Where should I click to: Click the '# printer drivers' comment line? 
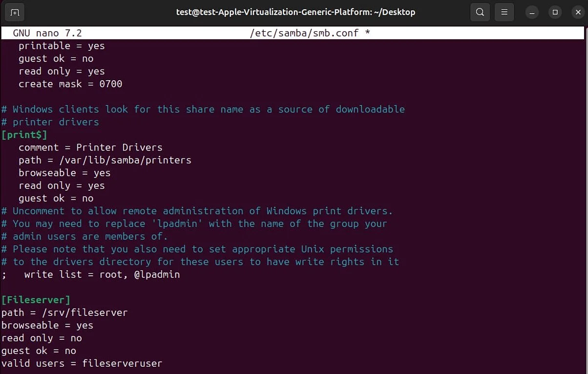coord(50,122)
